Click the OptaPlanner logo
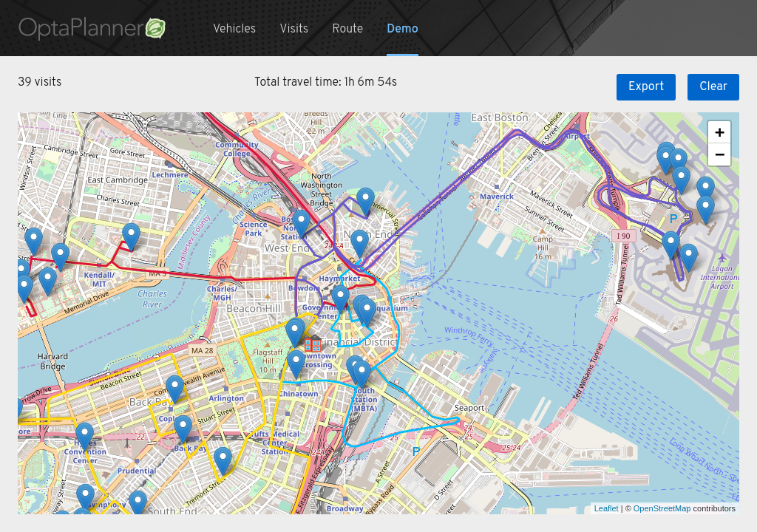Screen dimensions: 757x532 (x=92, y=29)
